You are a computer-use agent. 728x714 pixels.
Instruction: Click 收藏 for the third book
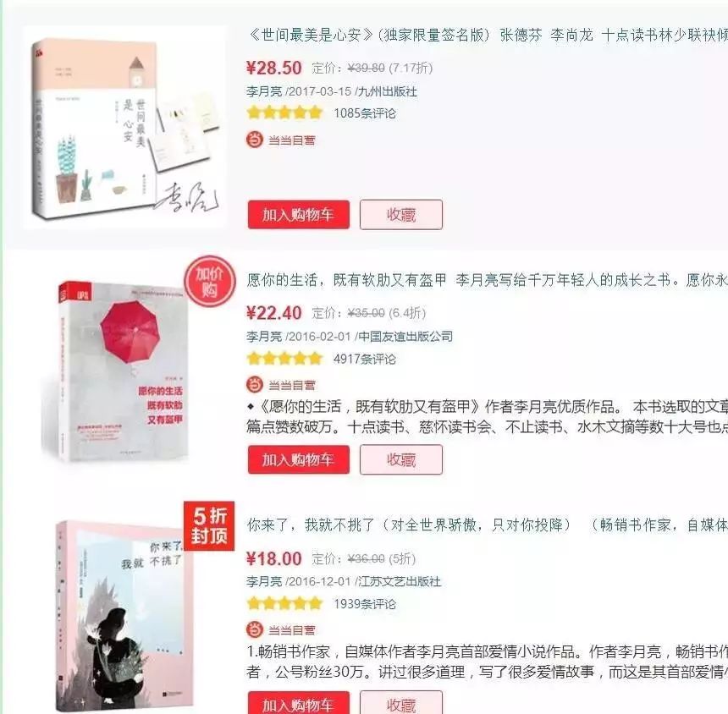(401, 703)
